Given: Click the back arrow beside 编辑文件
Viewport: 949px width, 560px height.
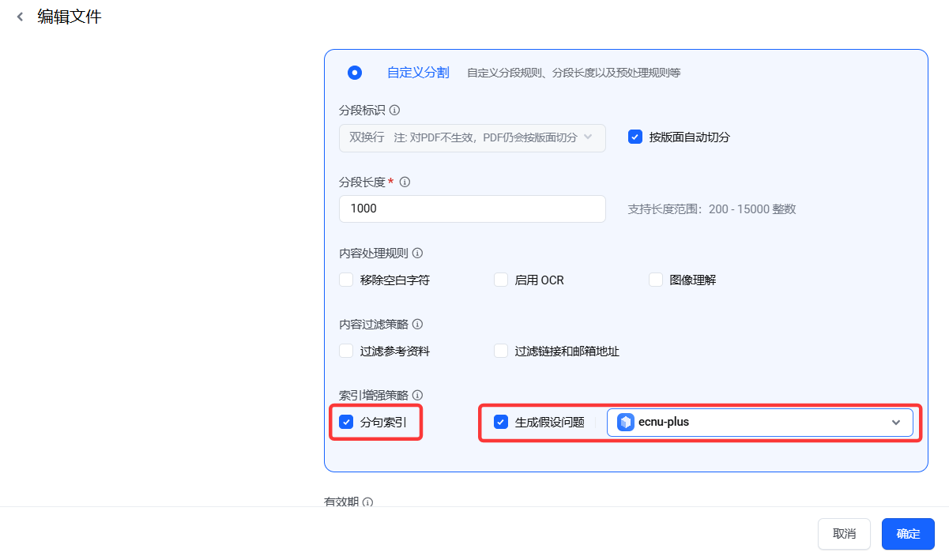Looking at the screenshot, I should [x=21, y=17].
